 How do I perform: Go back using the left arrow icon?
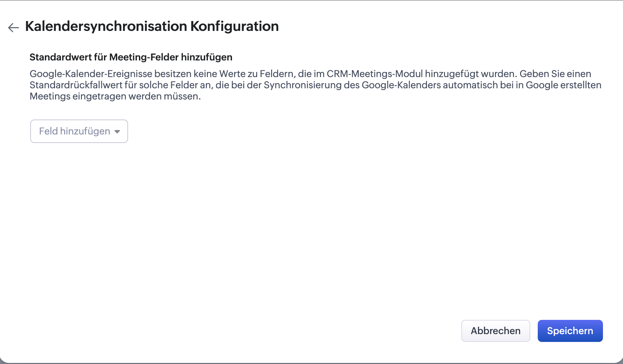coord(14,27)
